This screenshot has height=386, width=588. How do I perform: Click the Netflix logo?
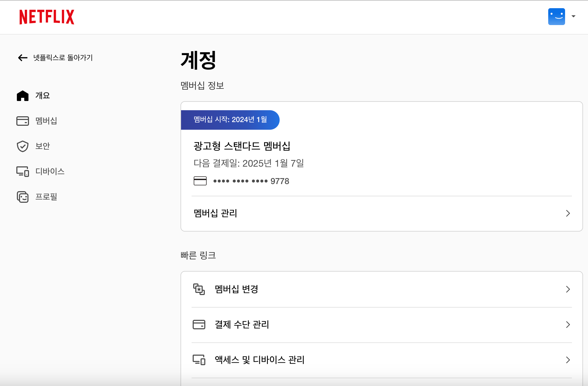(x=47, y=17)
